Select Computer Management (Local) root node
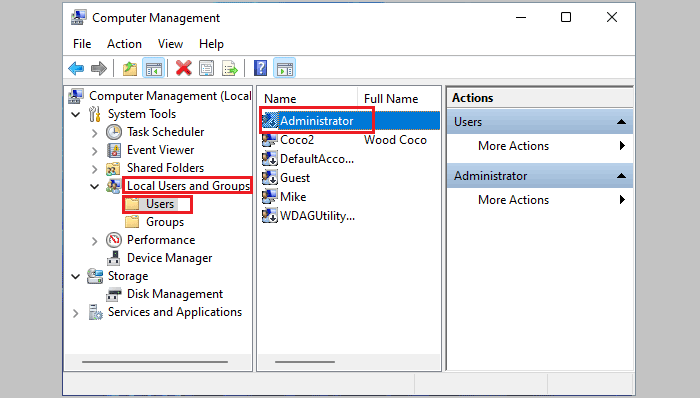 pyautogui.click(x=170, y=96)
